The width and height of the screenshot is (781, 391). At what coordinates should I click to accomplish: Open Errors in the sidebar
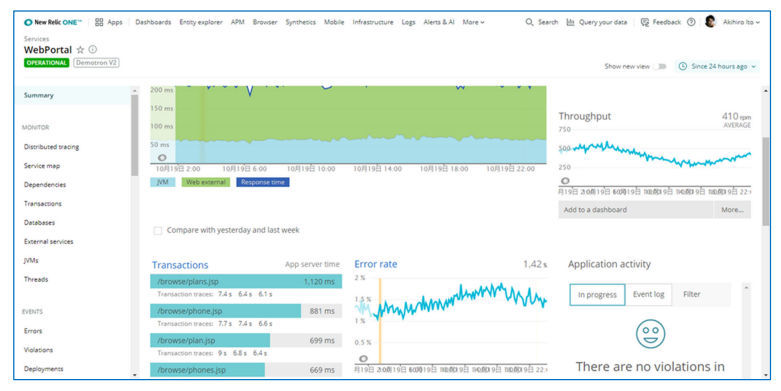tap(33, 331)
